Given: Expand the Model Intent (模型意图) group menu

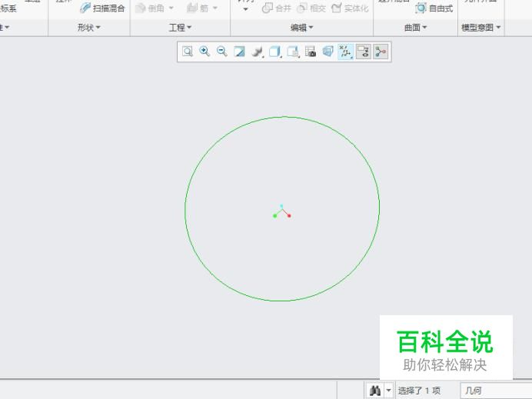Looking at the screenshot, I should pyautogui.click(x=480, y=28).
